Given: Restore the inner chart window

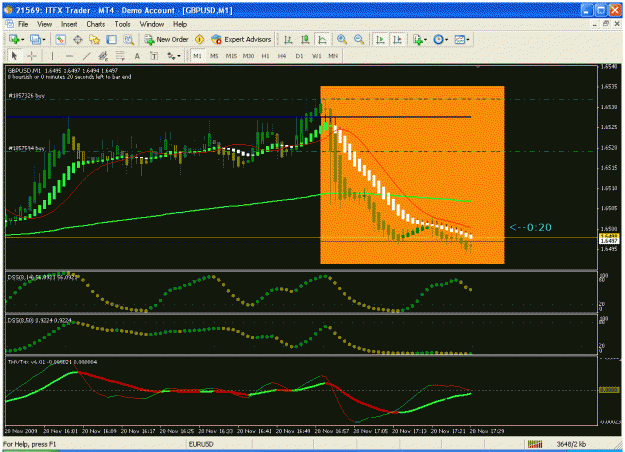Looking at the screenshot, I should tap(606, 24).
